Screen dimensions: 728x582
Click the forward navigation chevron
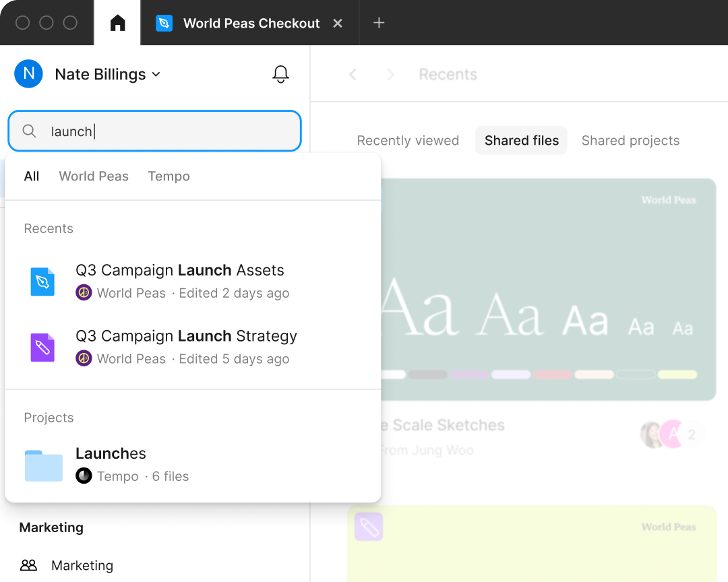click(390, 74)
